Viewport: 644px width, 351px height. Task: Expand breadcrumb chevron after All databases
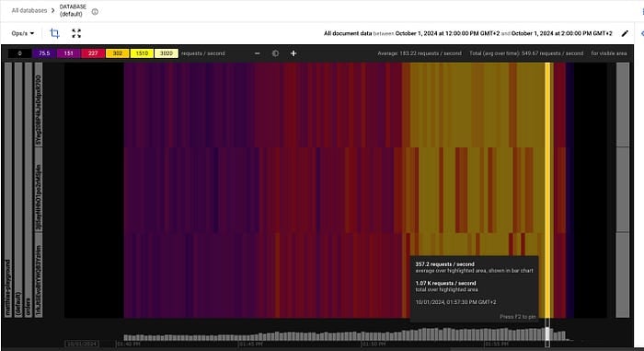[x=53, y=10]
